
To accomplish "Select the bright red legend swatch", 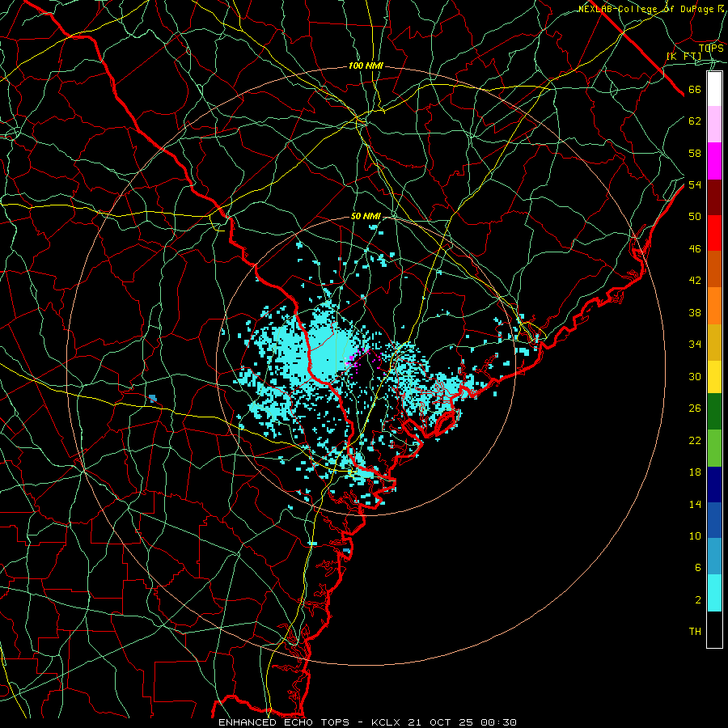I will point(714,233).
